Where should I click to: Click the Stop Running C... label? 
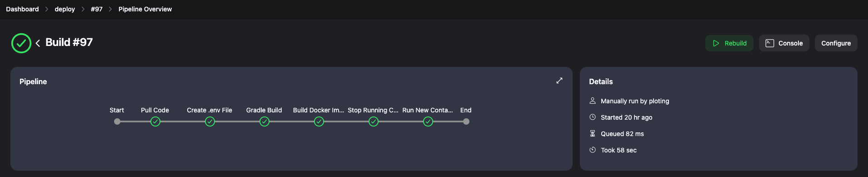tap(373, 110)
